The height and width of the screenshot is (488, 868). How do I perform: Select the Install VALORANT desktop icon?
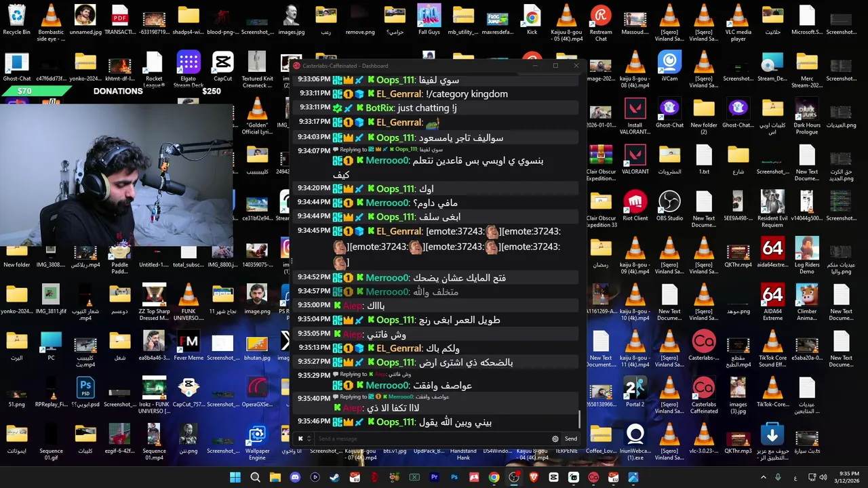pyautogui.click(x=635, y=117)
